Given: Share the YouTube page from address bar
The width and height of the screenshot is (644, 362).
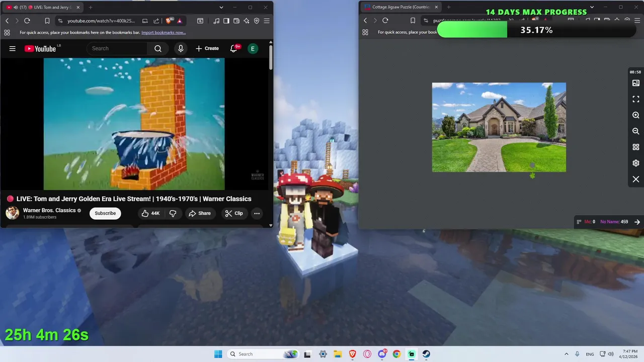Looking at the screenshot, I should pyautogui.click(x=156, y=21).
